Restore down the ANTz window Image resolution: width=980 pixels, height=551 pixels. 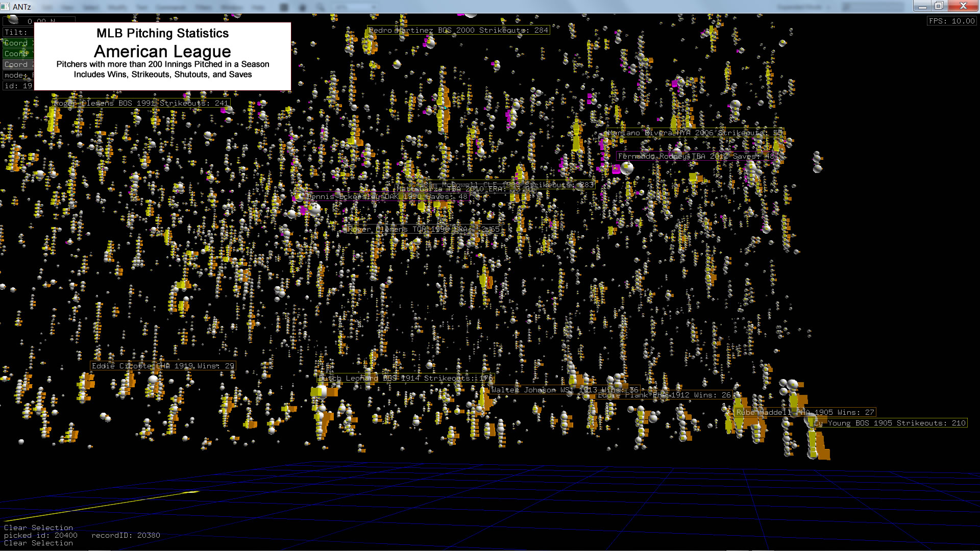click(x=939, y=6)
